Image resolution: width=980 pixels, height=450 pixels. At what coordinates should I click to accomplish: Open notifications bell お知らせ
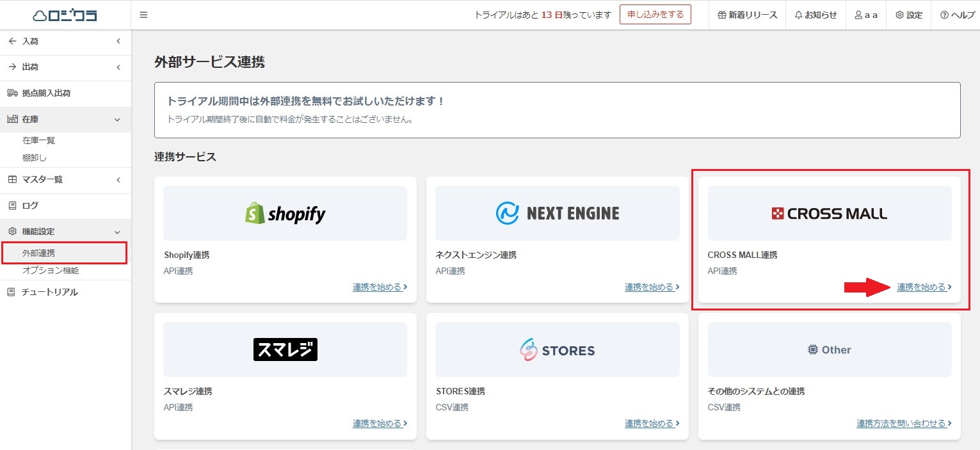pyautogui.click(x=815, y=15)
